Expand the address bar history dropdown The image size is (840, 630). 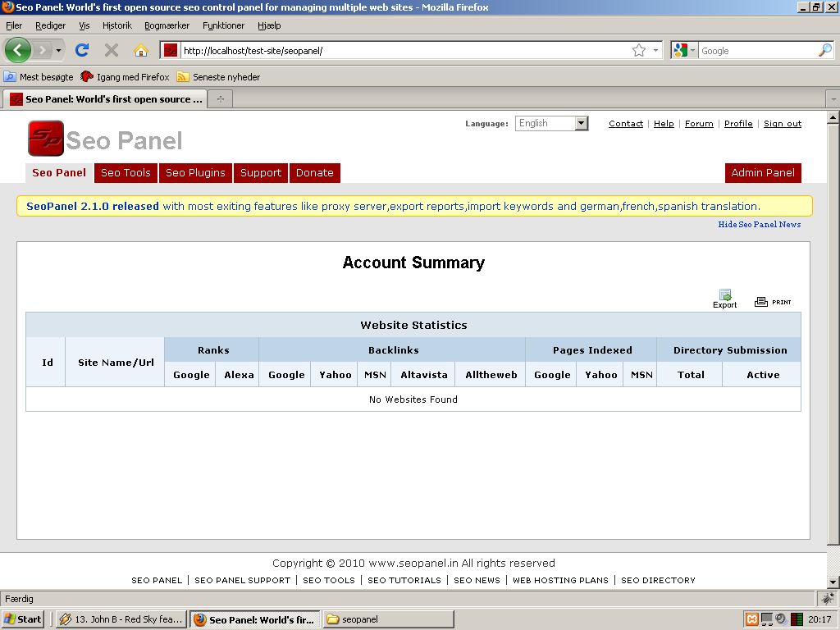[x=655, y=50]
